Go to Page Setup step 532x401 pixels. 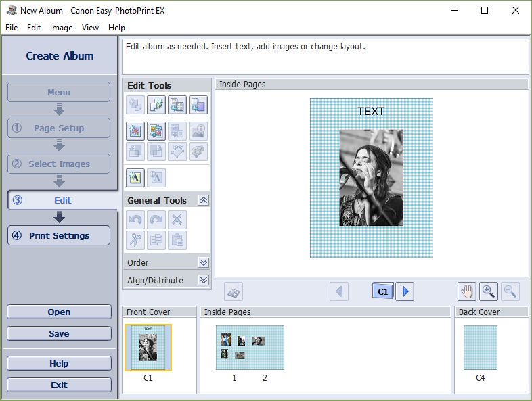(x=59, y=128)
